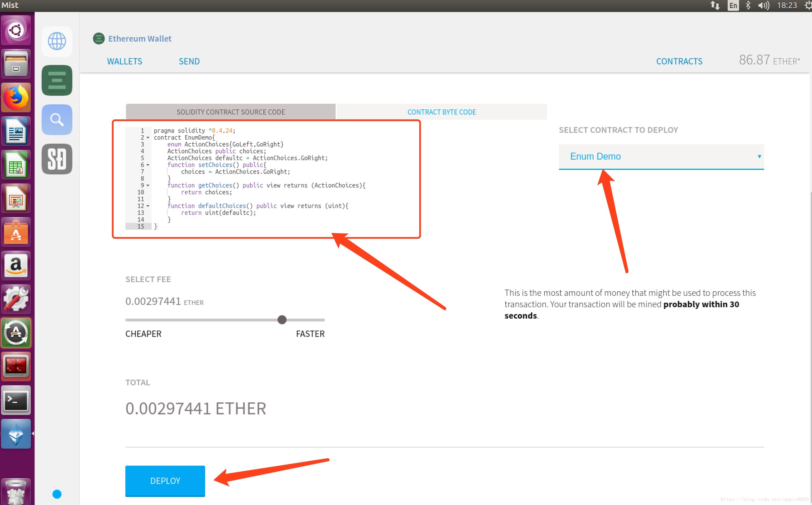
Task: Open the SD app icon in sidebar
Action: tap(57, 159)
